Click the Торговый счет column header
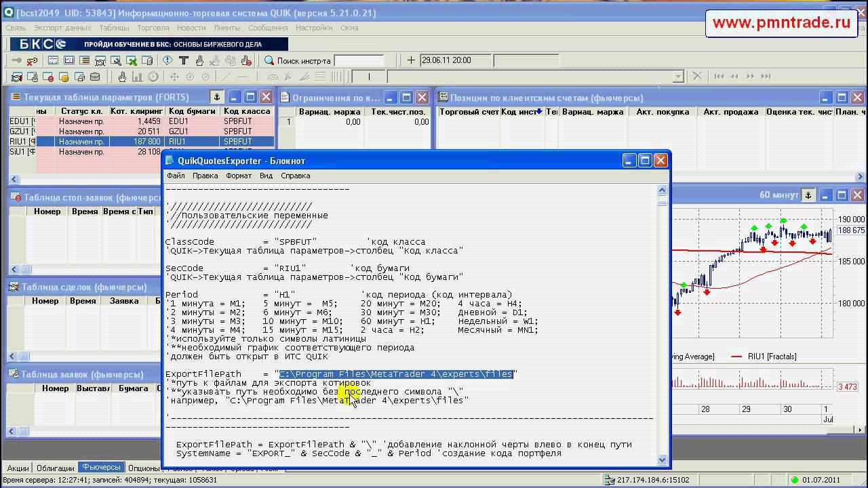The width and height of the screenshot is (868, 488). (469, 112)
